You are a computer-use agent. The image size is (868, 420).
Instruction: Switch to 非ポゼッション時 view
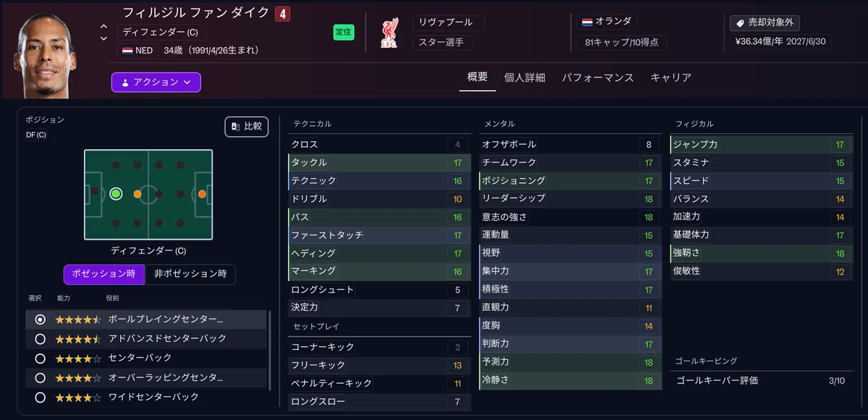190,274
